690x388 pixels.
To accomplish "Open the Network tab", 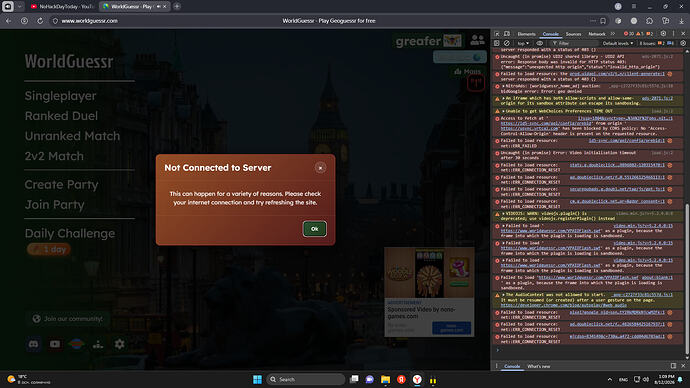I will tap(597, 34).
